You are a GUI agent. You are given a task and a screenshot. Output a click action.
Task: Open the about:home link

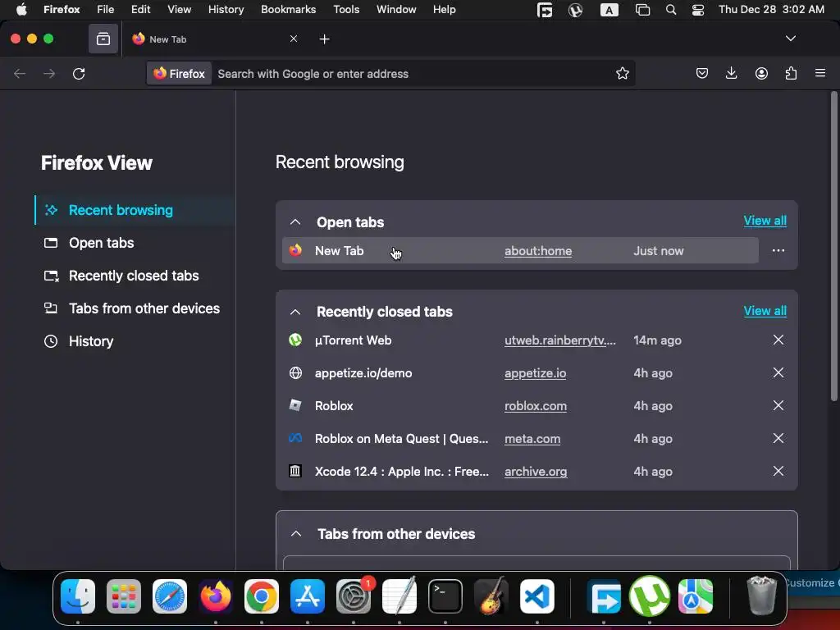(x=538, y=251)
